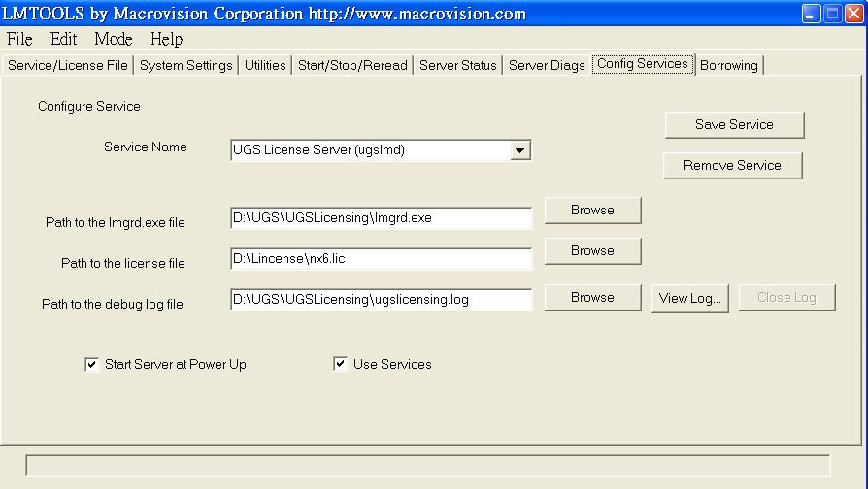The width and height of the screenshot is (868, 489).
Task: Close the LMTOOLS window
Action: pyautogui.click(x=854, y=14)
